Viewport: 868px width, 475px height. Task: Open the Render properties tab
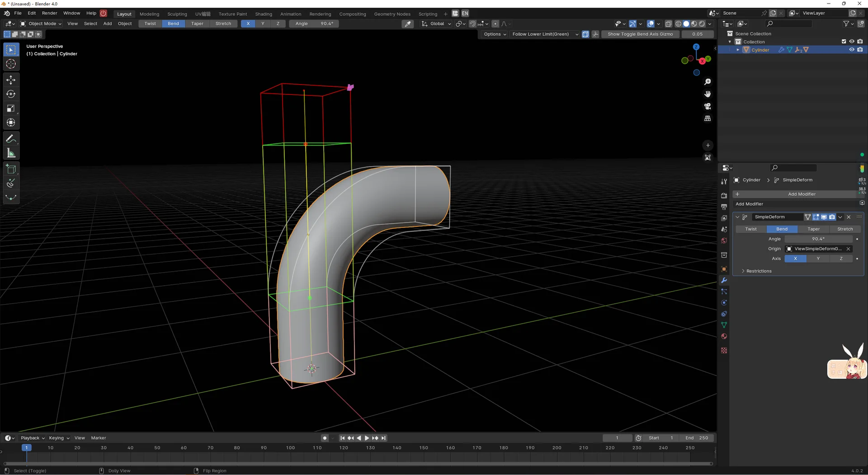[724, 195]
